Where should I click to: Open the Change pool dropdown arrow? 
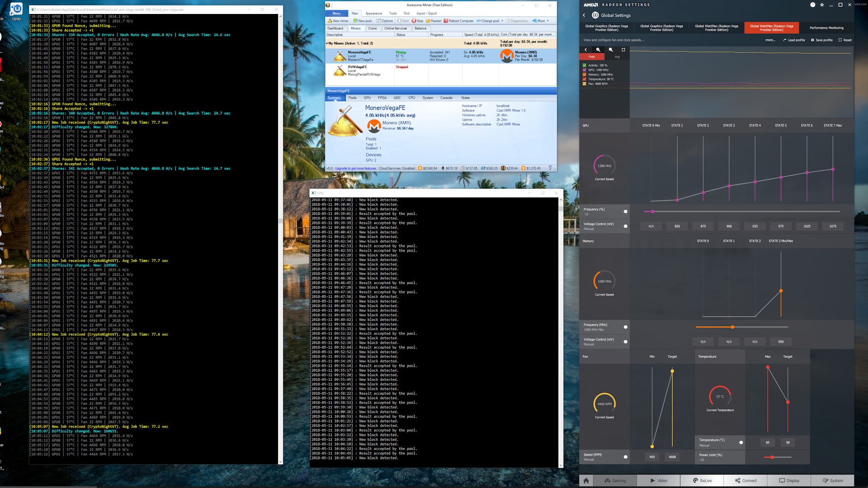[502, 21]
